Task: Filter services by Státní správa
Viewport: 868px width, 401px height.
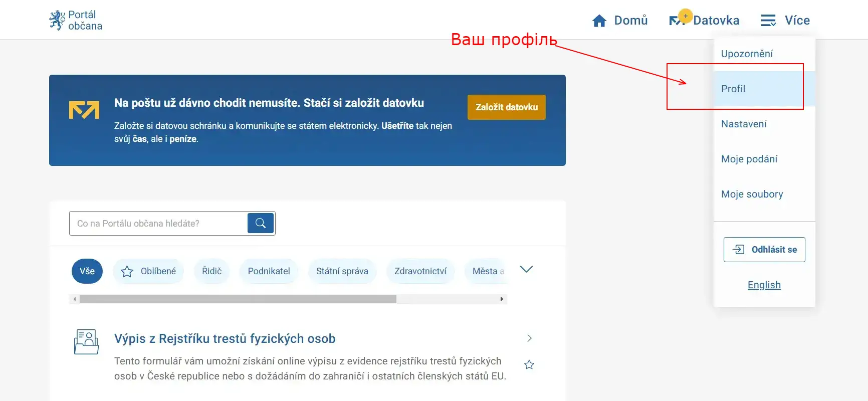Action: click(342, 271)
